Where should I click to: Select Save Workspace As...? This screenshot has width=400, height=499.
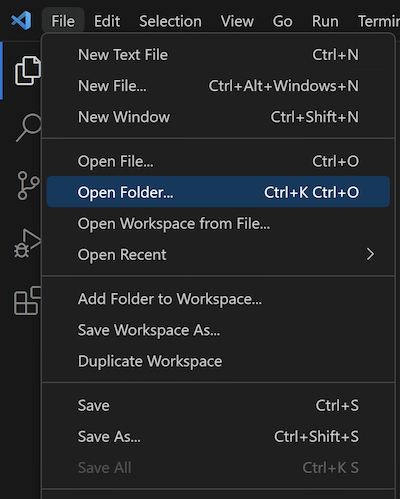click(218, 330)
